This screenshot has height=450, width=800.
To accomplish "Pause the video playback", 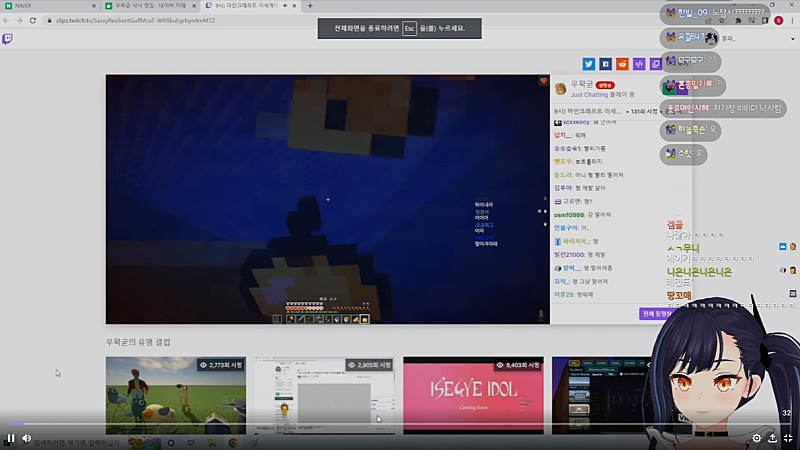I will [x=11, y=438].
